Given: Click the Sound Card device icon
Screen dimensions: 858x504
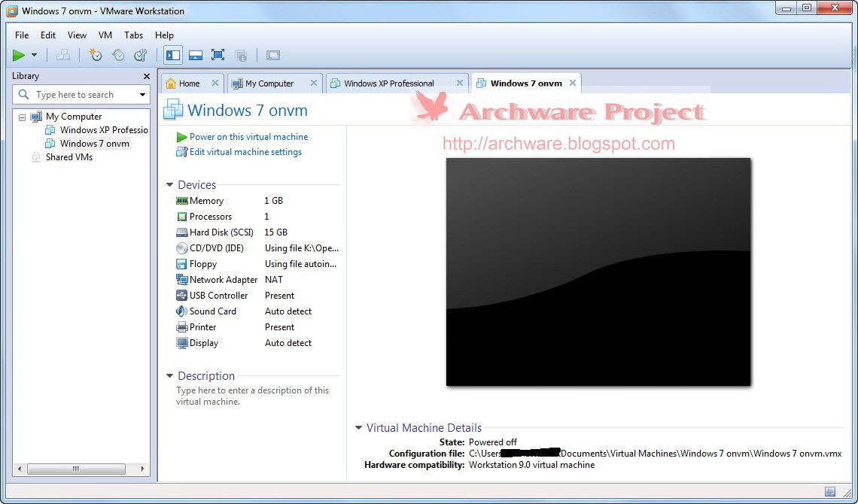Looking at the screenshot, I should pos(181,311).
